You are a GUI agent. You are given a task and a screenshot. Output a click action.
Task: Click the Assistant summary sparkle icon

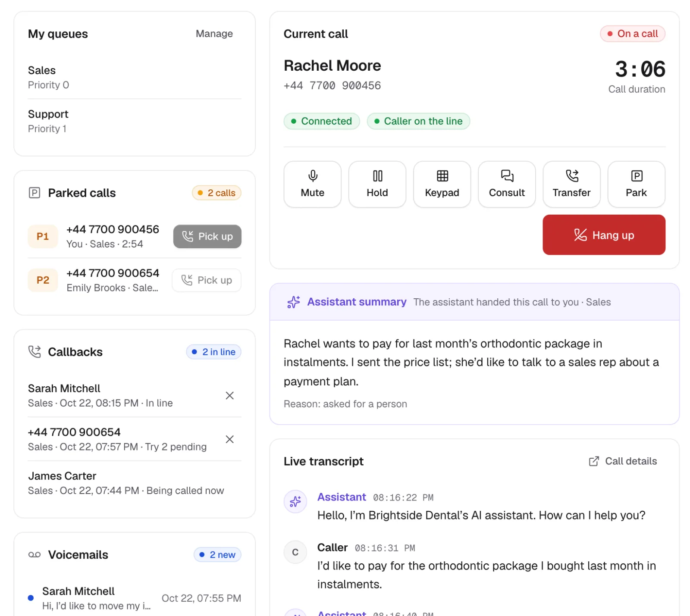[x=294, y=302]
